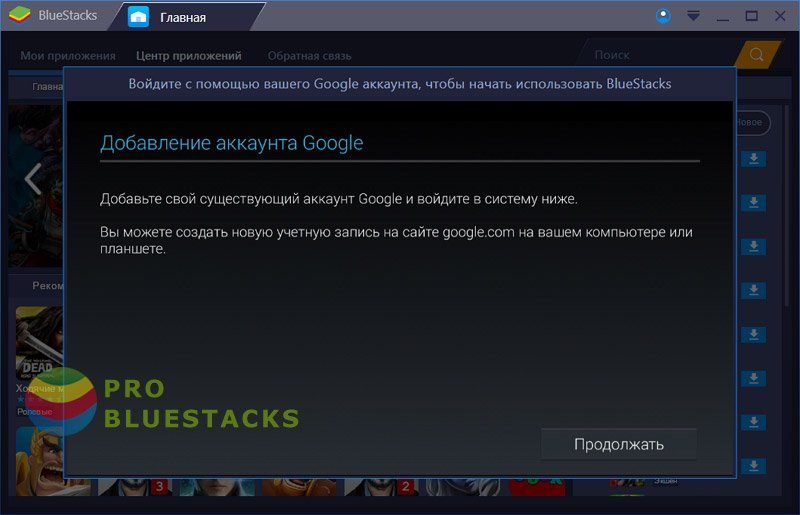
Task: Click the Главная sub-tab under navigation
Action: pyautogui.click(x=46, y=86)
